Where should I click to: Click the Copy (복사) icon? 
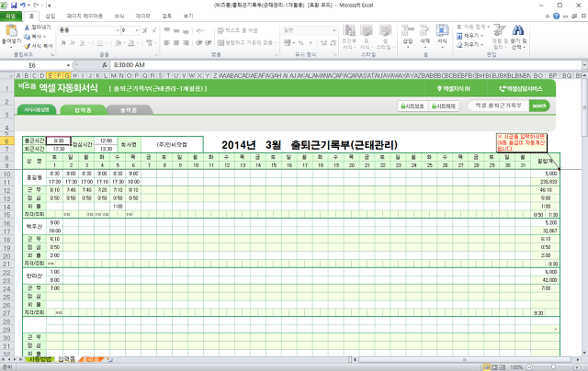pyautogui.click(x=27, y=37)
